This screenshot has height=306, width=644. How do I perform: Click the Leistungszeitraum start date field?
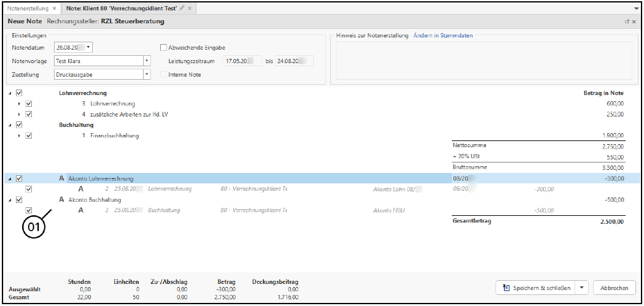(241, 61)
